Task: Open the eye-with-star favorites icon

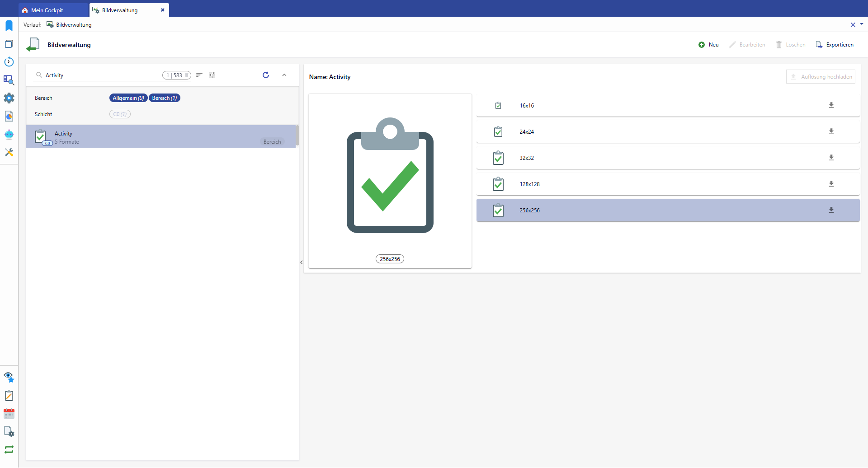Action: pyautogui.click(x=9, y=377)
